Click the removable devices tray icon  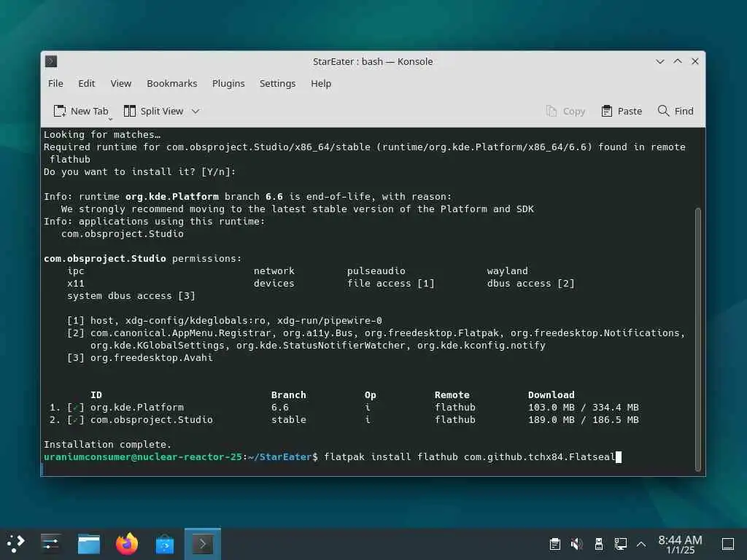point(599,544)
